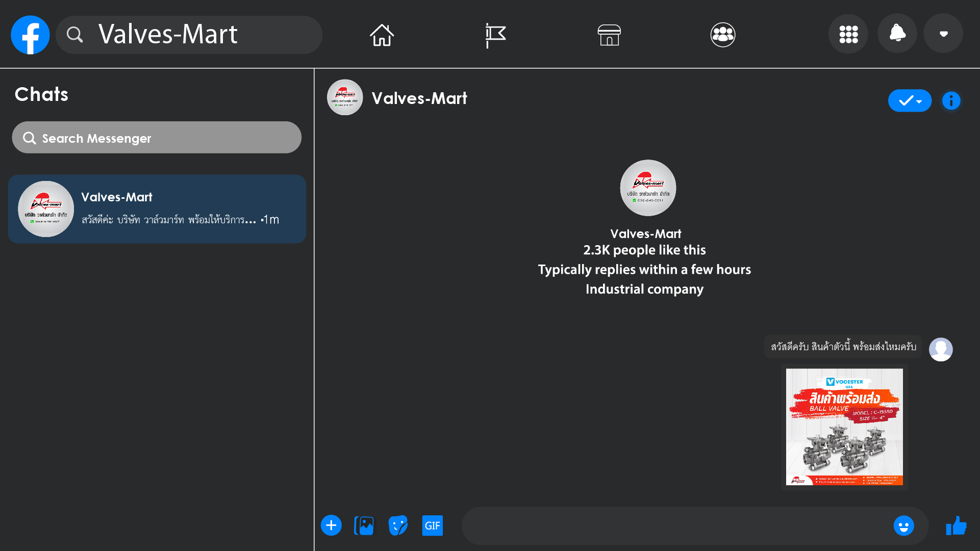Screen dimensions: 980x551
Task: Click "2.3K people like this" text
Action: (644, 250)
